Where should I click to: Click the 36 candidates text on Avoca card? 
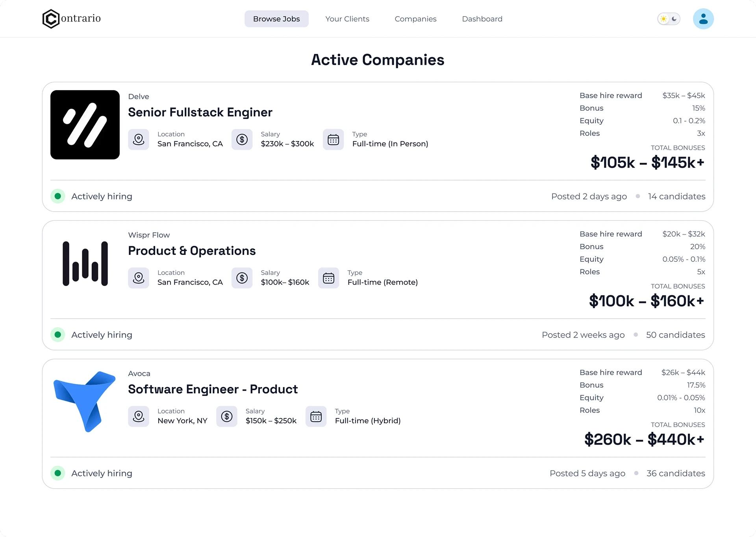tap(676, 473)
